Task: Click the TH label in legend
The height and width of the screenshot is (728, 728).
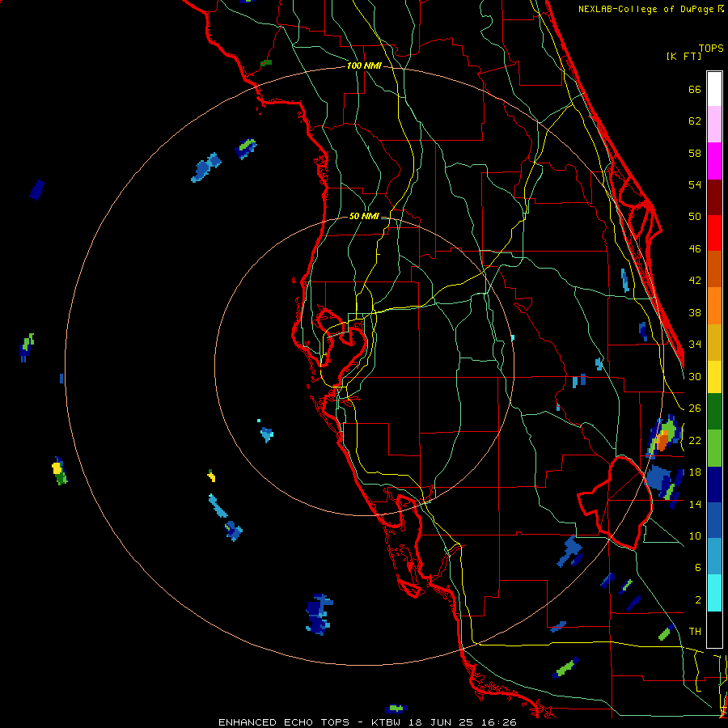Action: (x=695, y=632)
